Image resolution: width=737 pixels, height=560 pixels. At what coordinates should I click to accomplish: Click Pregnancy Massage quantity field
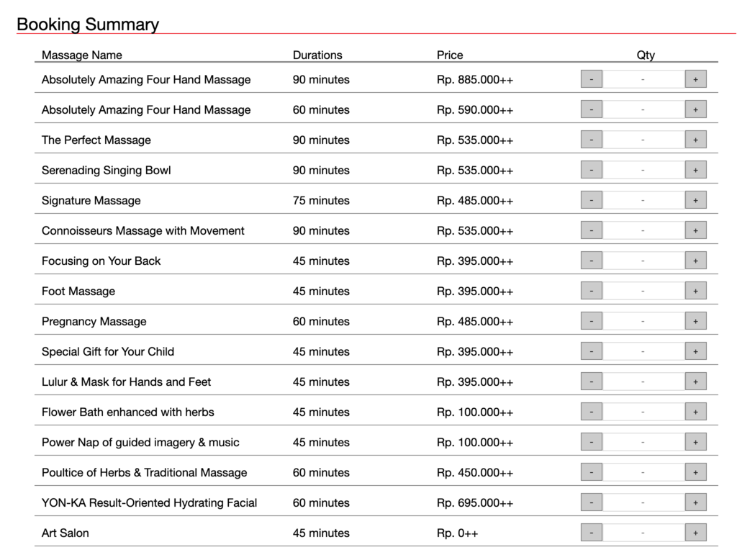643,321
